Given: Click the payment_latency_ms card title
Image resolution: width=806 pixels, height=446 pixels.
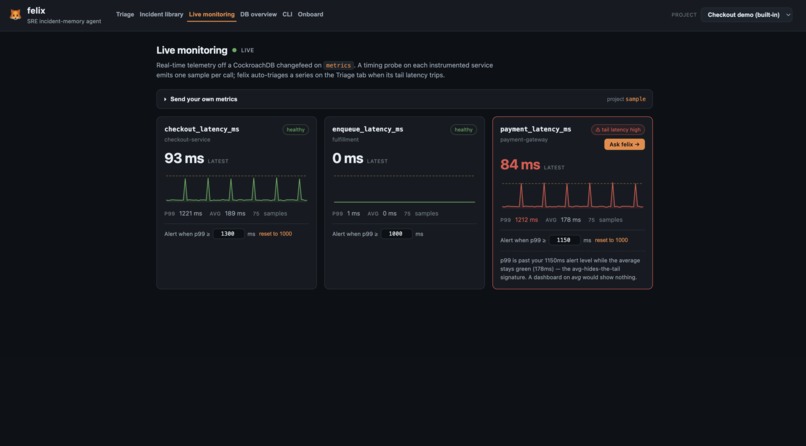Looking at the screenshot, I should pyautogui.click(x=536, y=129).
